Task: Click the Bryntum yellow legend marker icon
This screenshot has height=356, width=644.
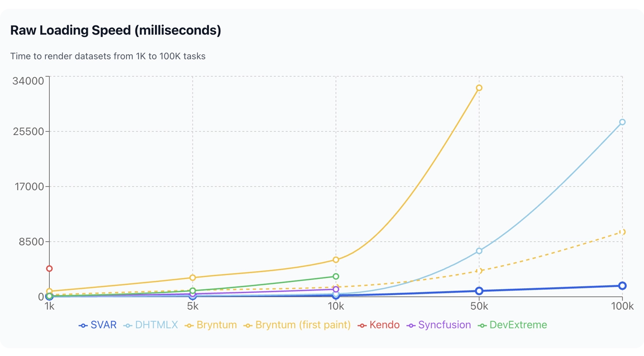Action: [x=188, y=325]
